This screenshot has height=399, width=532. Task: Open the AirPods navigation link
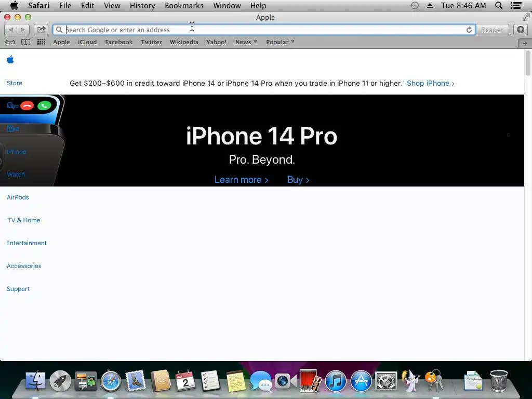(x=18, y=197)
